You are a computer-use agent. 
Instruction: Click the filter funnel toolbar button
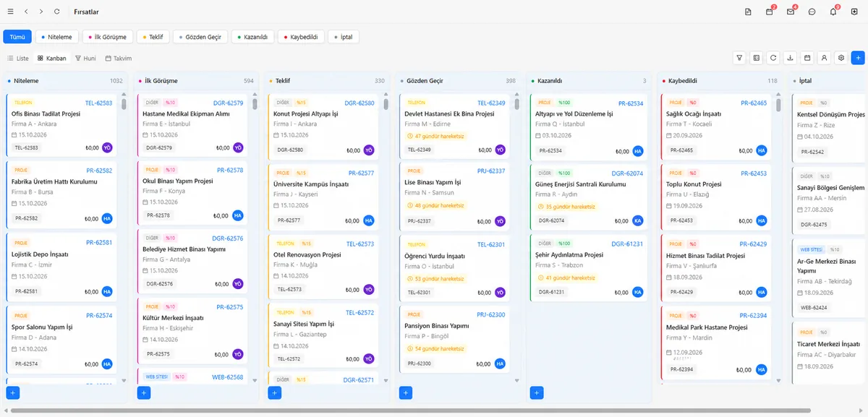[x=739, y=58]
